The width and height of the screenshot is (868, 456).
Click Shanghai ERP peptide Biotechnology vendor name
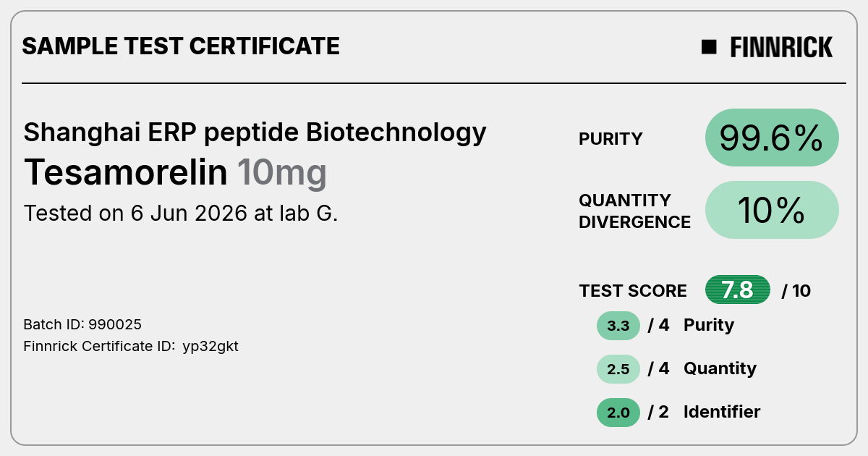pos(255,132)
